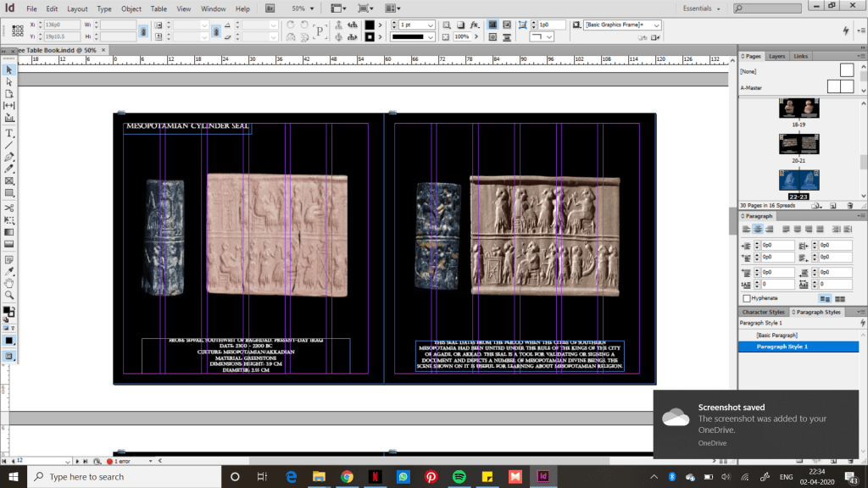
Task: Expand the stroke weight 1 pt dropdown
Action: [431, 25]
